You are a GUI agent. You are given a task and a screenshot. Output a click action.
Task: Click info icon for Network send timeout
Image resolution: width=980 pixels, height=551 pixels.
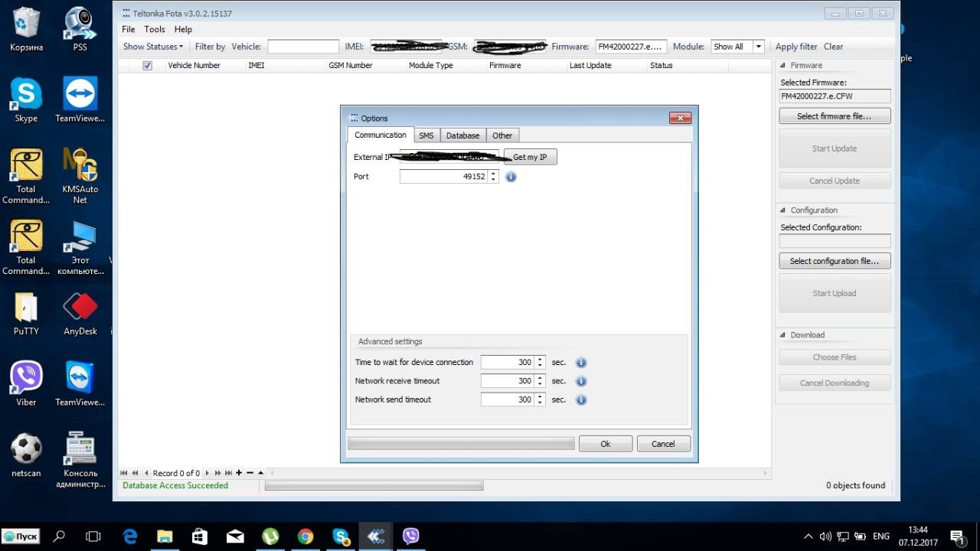(581, 399)
